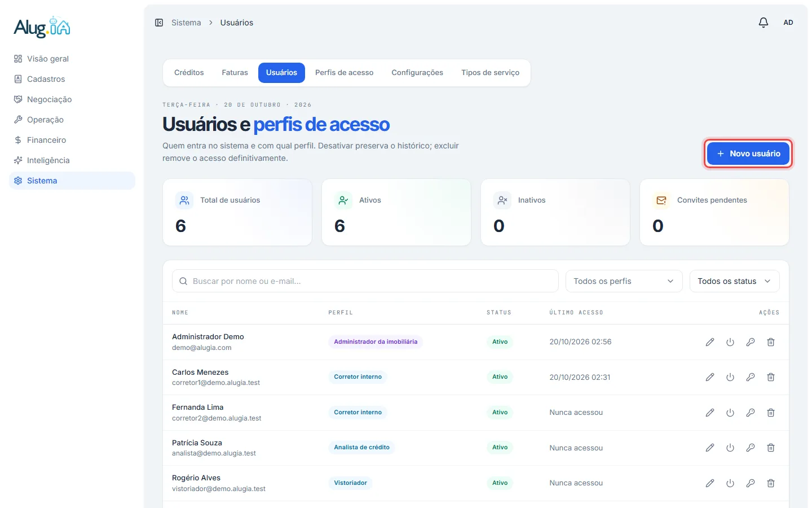Screen dimensions: 812x508
Task: Edit Fernanda Lima user
Action: tap(710, 413)
